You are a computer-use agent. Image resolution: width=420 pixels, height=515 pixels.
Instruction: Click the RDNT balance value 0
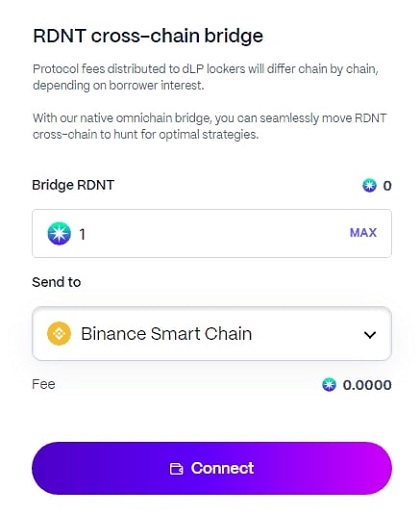tap(387, 186)
